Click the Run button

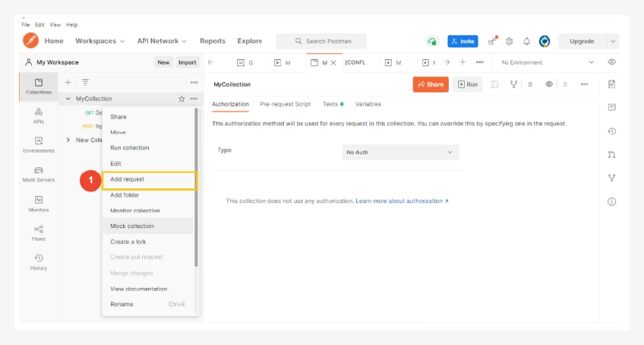467,84
